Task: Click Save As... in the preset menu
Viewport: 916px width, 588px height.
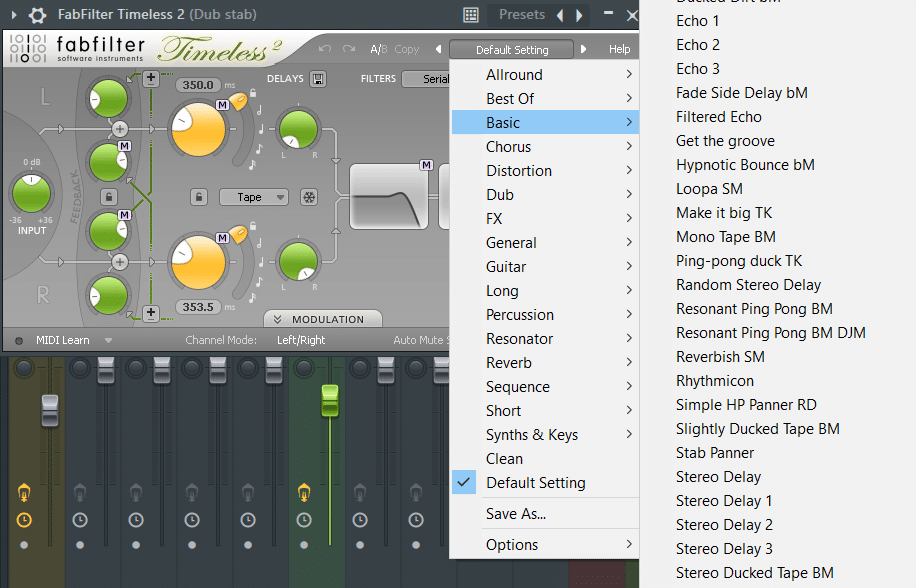Action: point(544,514)
